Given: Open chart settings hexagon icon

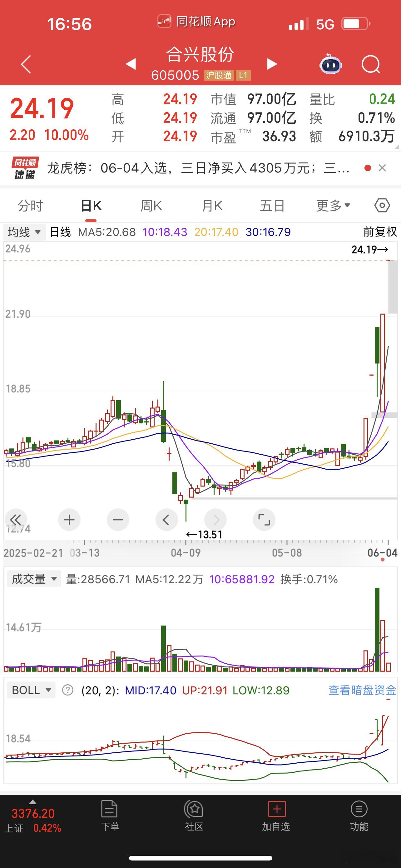Looking at the screenshot, I should 382,206.
